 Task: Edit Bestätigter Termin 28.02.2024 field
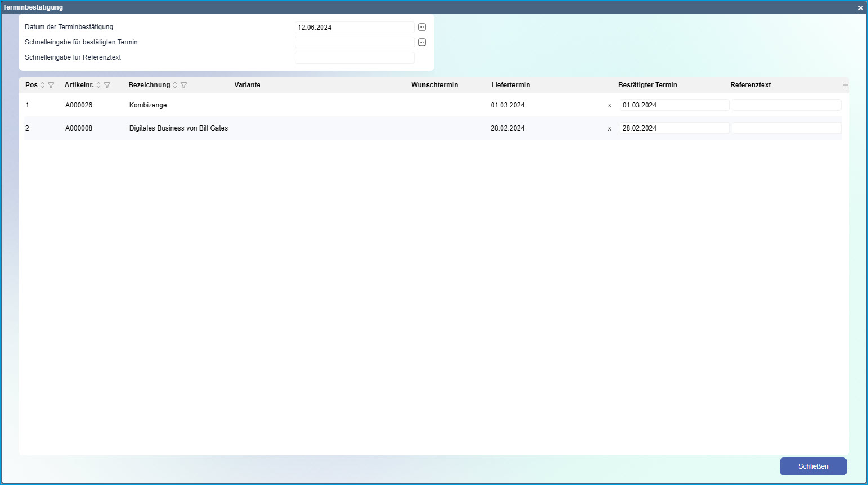click(674, 128)
